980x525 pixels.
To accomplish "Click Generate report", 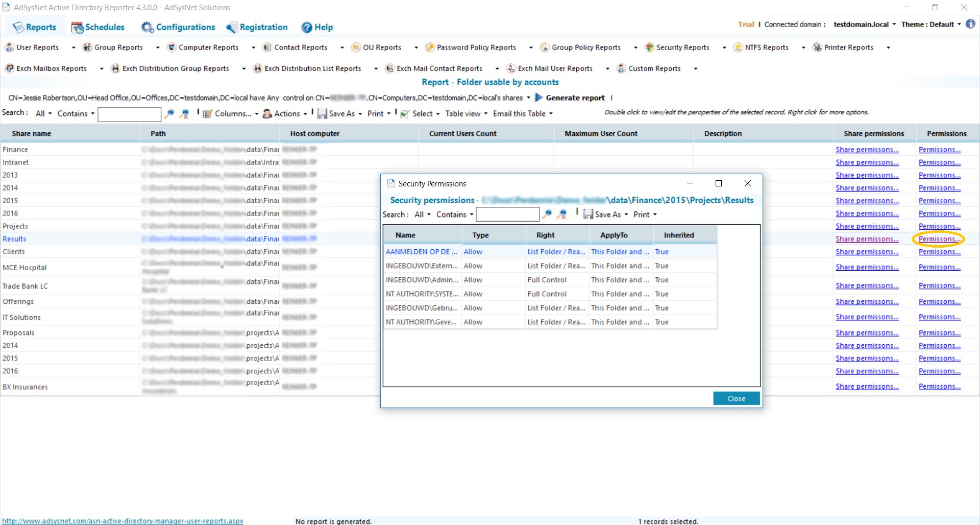I will [575, 98].
